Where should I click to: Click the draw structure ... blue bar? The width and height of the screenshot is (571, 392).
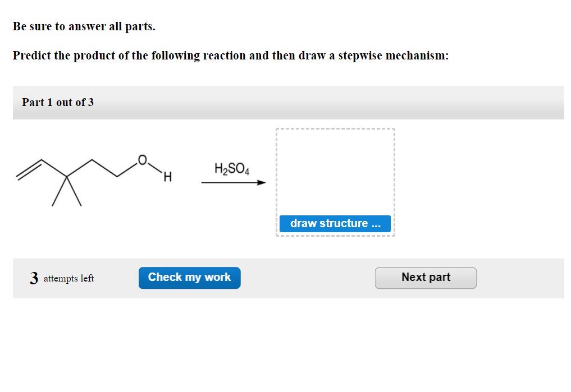click(x=335, y=223)
